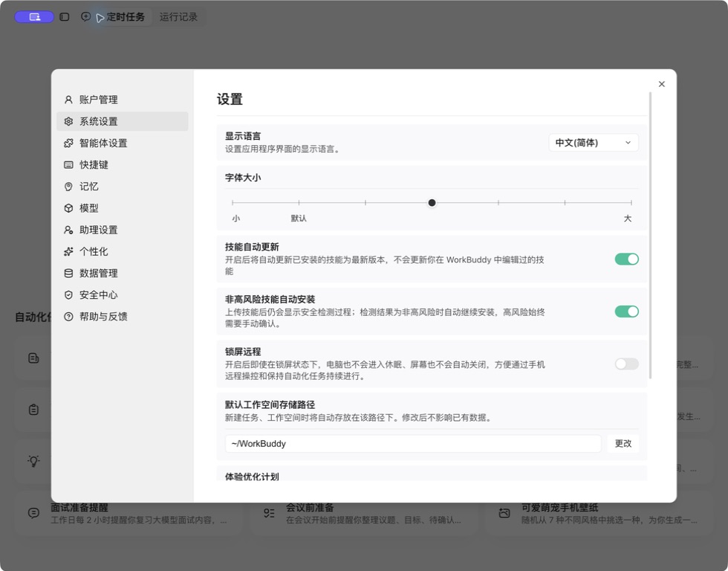This screenshot has width=728, height=571.
Task: Open 安全中心 text entry
Action: pos(98,295)
